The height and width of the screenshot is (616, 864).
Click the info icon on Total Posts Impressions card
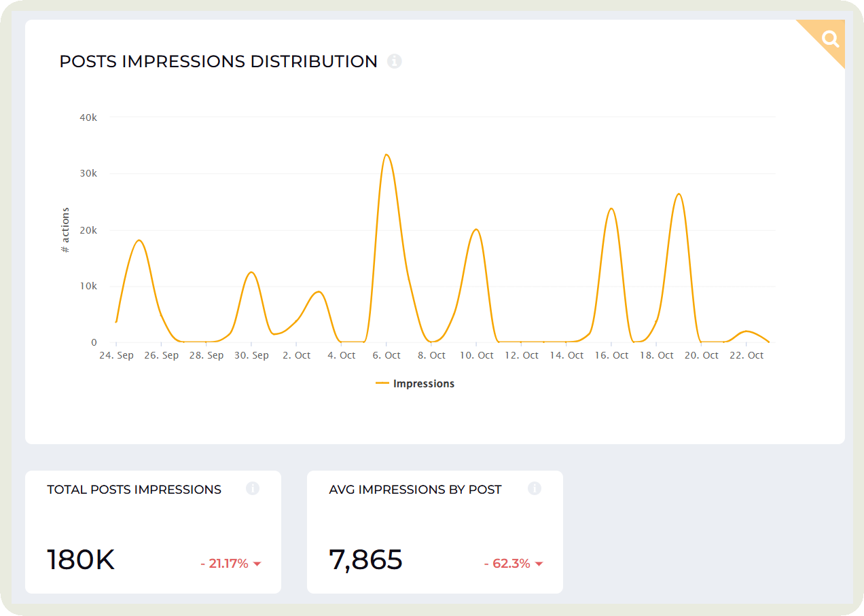point(252,488)
